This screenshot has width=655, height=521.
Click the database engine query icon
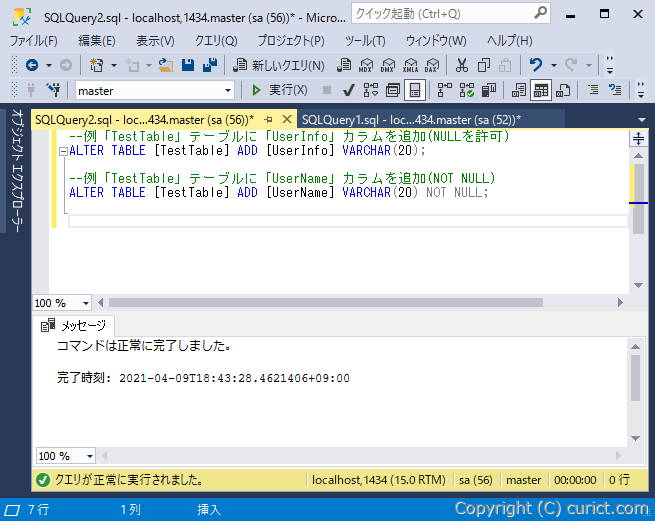coord(344,65)
